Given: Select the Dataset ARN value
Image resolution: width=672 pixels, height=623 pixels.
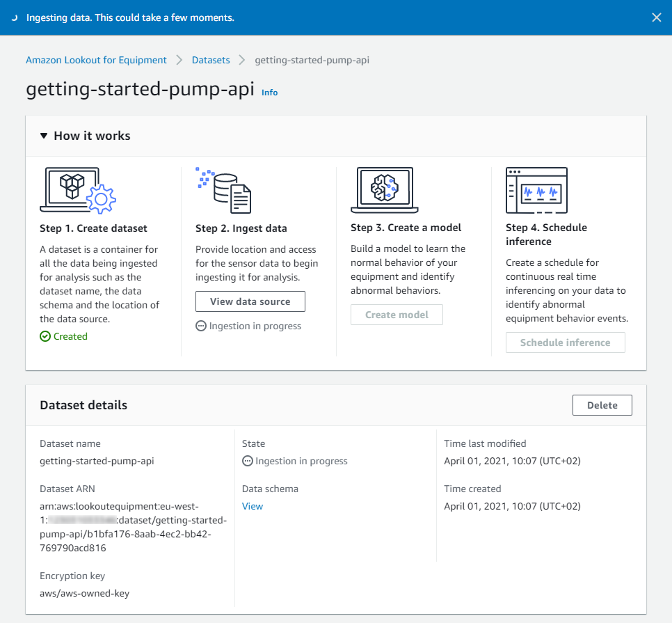Looking at the screenshot, I should click(134, 527).
